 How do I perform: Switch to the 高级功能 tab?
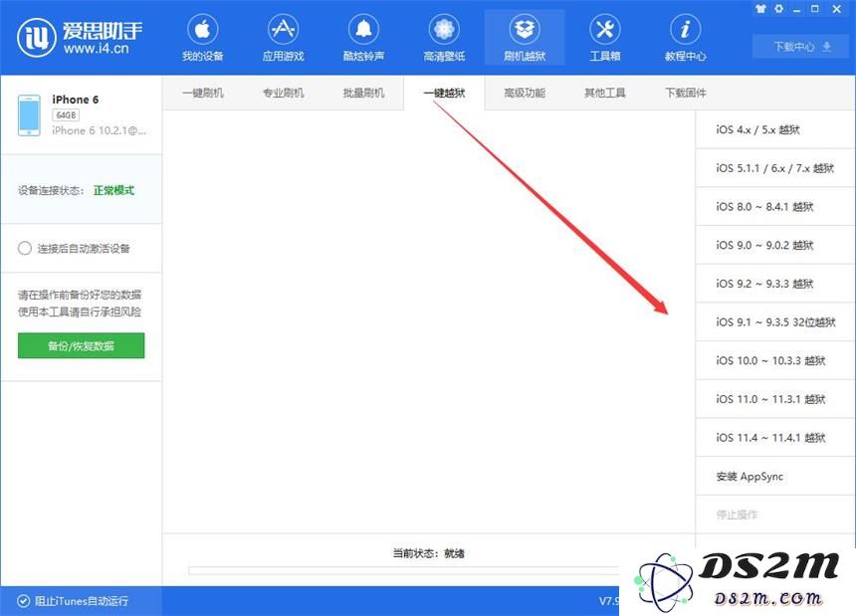point(525,93)
